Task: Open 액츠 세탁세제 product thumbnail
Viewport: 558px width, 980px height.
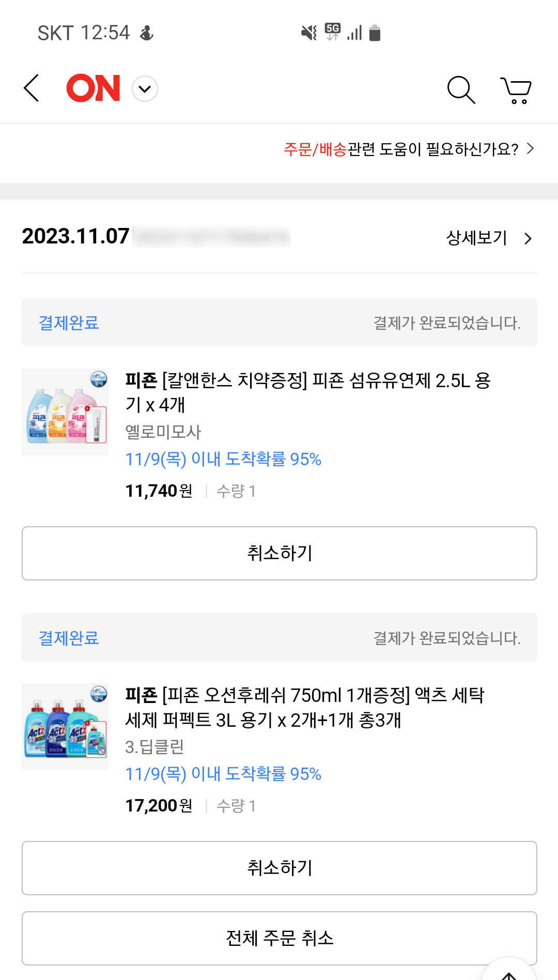Action: 65,727
